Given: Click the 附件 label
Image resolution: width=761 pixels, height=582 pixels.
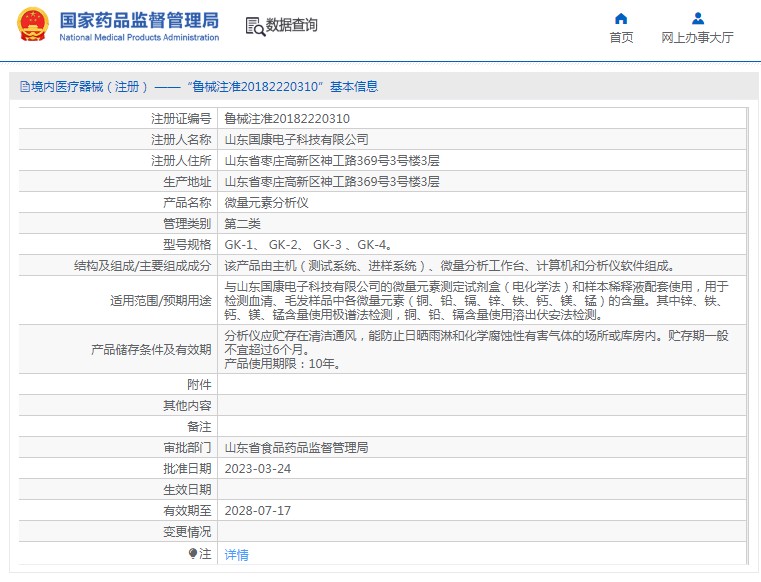Looking at the screenshot, I should (199, 384).
